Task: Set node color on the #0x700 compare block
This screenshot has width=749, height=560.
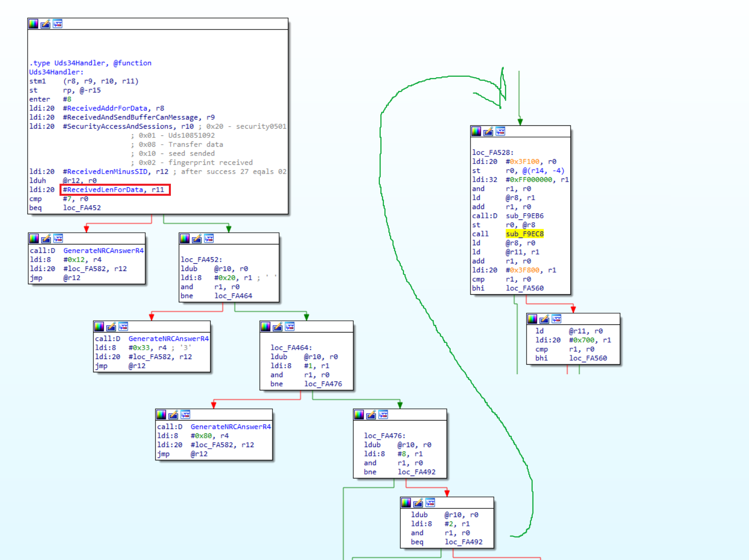Action: coord(532,319)
